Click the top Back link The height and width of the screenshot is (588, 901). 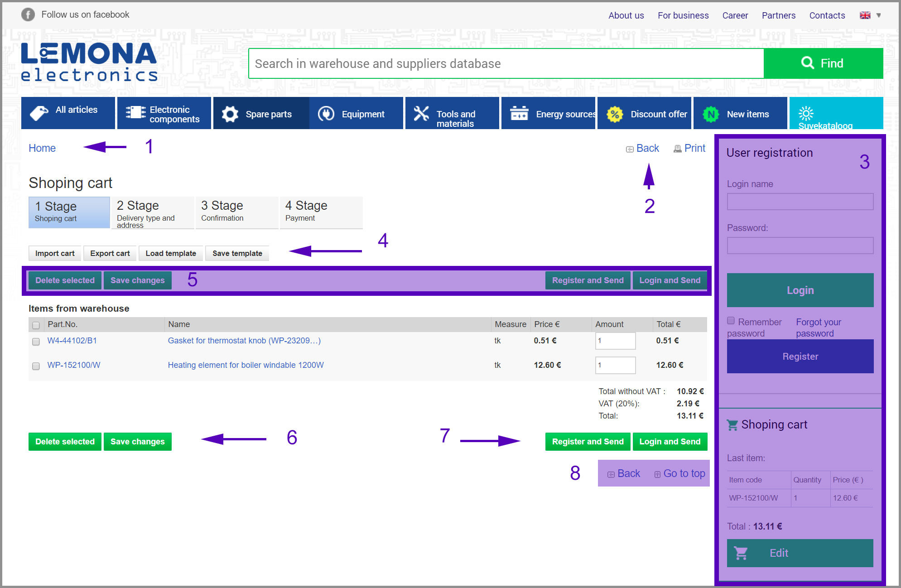tap(642, 148)
